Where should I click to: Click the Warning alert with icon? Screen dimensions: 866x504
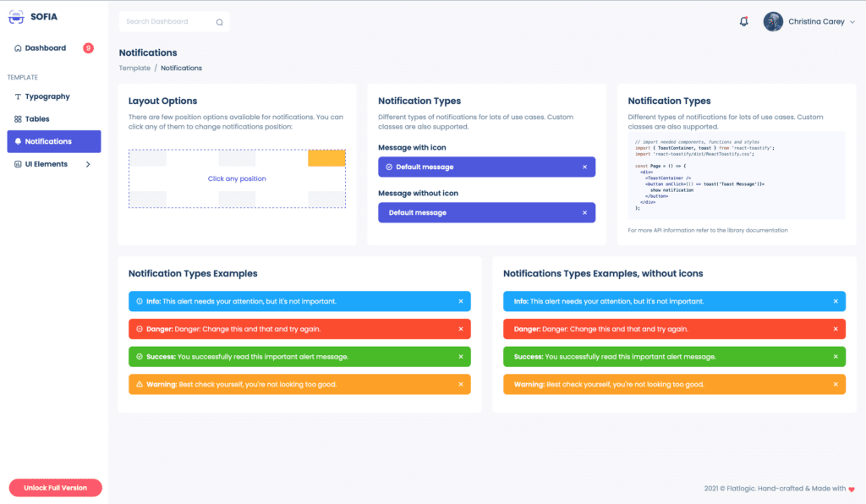click(299, 384)
